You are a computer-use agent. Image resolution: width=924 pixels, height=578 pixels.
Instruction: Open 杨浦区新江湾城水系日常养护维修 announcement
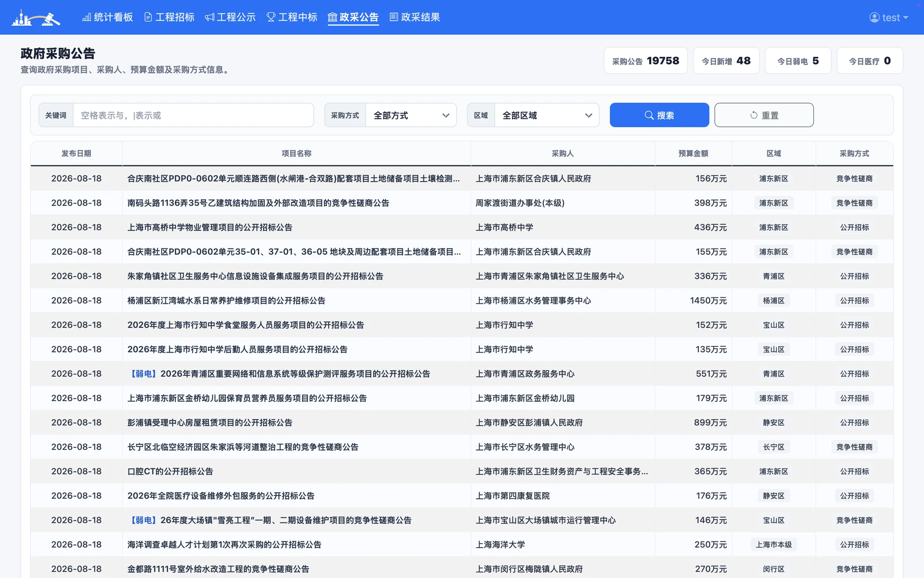[x=226, y=301]
